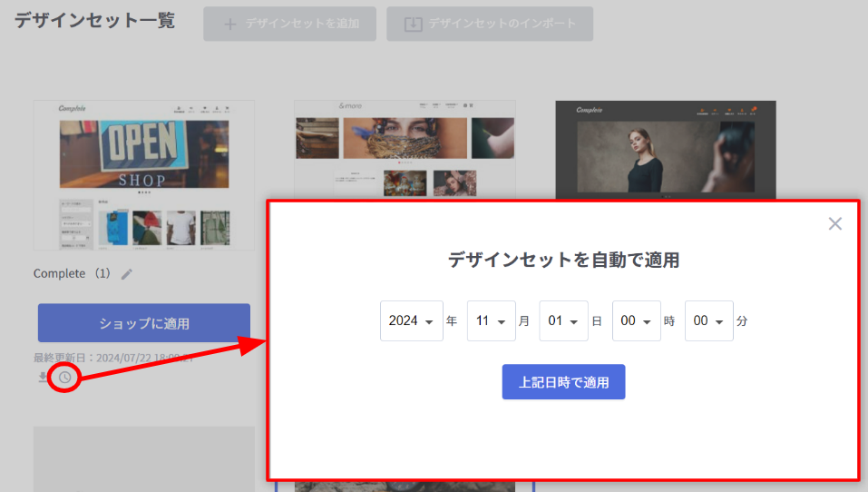Click the 最終更新日 timestamp text
This screenshot has height=492, width=868.
coord(113,358)
